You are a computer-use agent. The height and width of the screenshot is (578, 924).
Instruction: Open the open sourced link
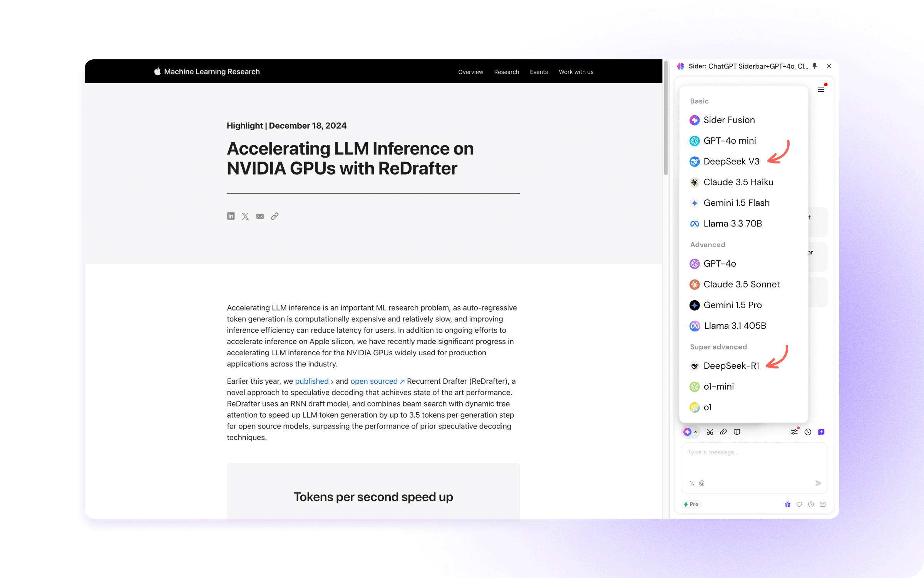(377, 381)
